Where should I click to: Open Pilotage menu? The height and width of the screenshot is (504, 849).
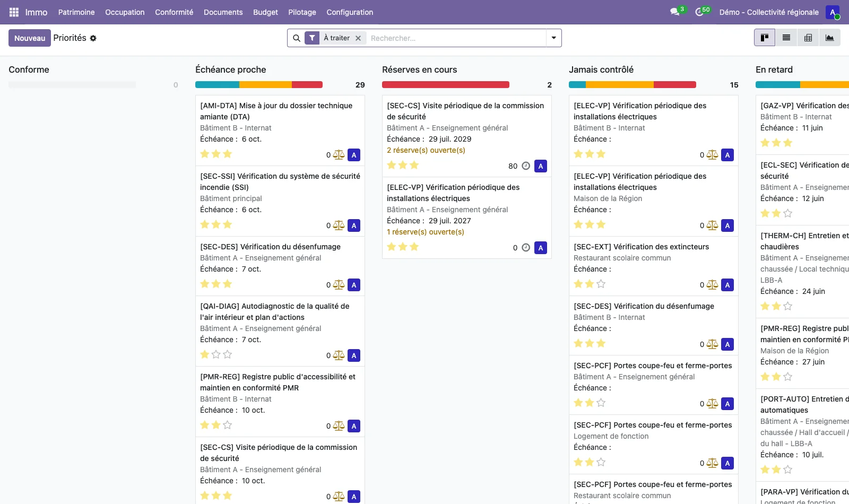(x=302, y=12)
